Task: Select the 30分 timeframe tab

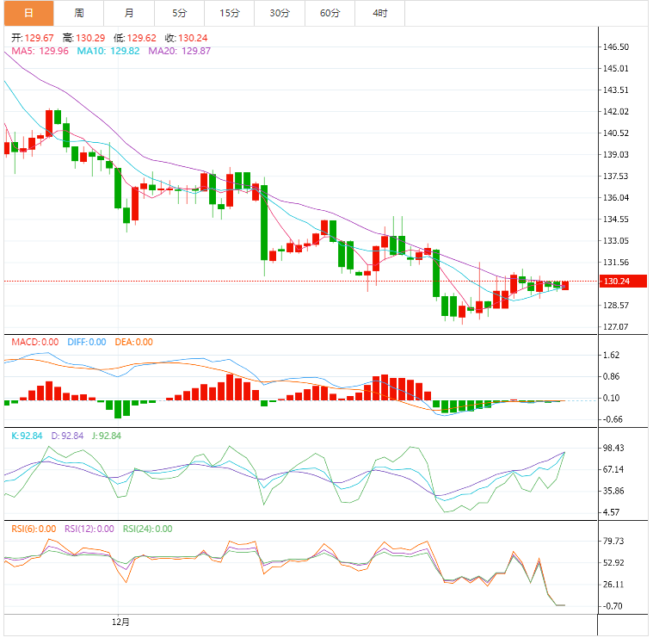Action: click(x=280, y=13)
